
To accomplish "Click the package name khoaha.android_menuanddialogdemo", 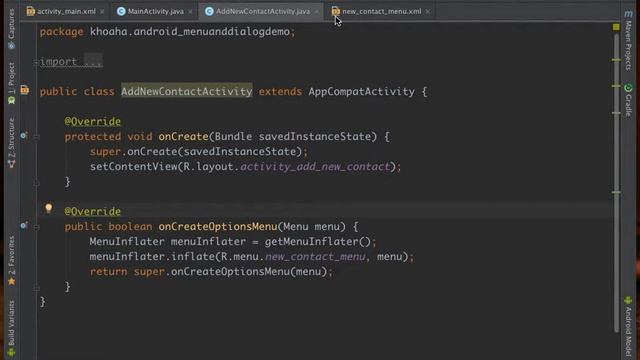I will click(190, 31).
